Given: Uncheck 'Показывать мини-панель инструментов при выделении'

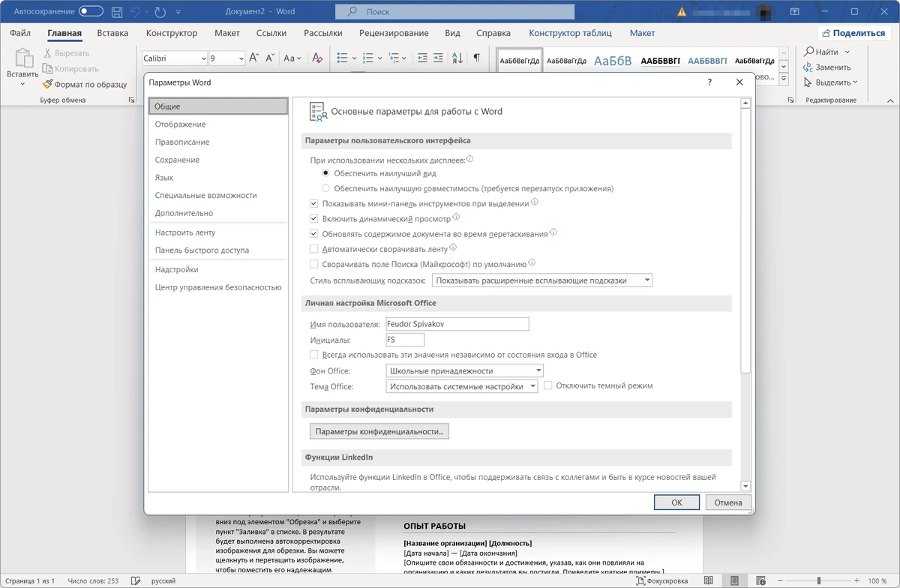Looking at the screenshot, I should click(x=314, y=203).
